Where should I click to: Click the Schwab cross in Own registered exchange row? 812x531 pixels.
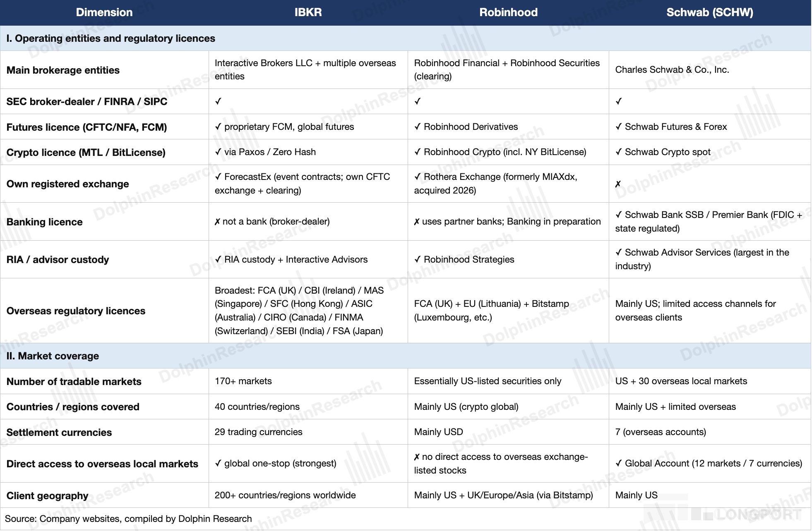618,184
